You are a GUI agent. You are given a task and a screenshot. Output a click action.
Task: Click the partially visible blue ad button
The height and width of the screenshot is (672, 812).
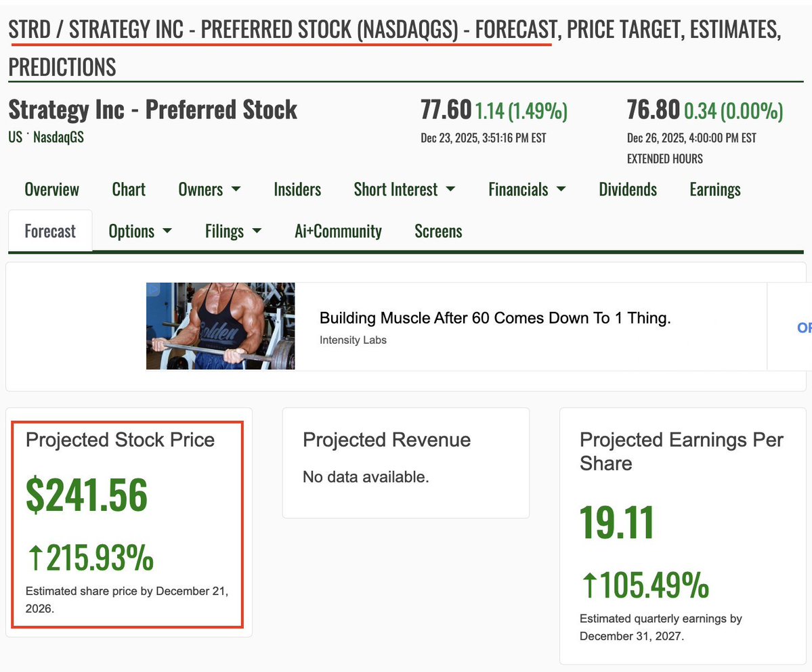804,328
